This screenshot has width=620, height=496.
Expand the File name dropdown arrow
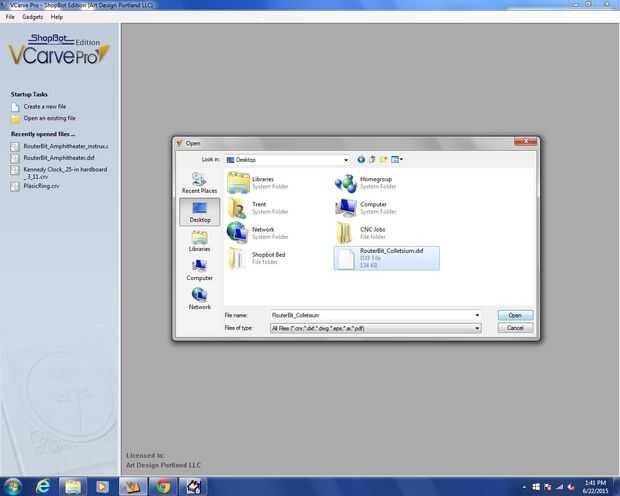477,315
